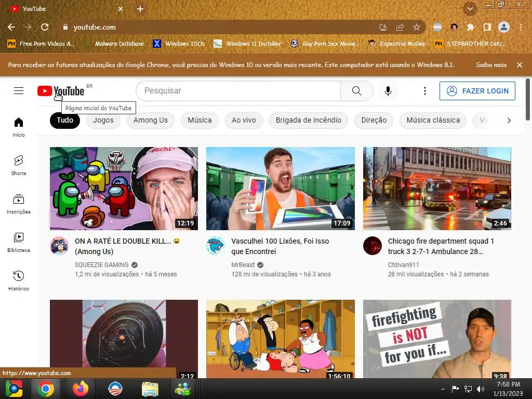
Task: Open the Malware Database bookmark
Action: coord(114,44)
